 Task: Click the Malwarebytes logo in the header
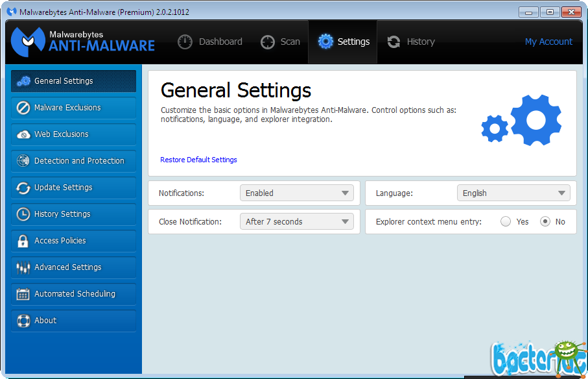[x=83, y=42]
